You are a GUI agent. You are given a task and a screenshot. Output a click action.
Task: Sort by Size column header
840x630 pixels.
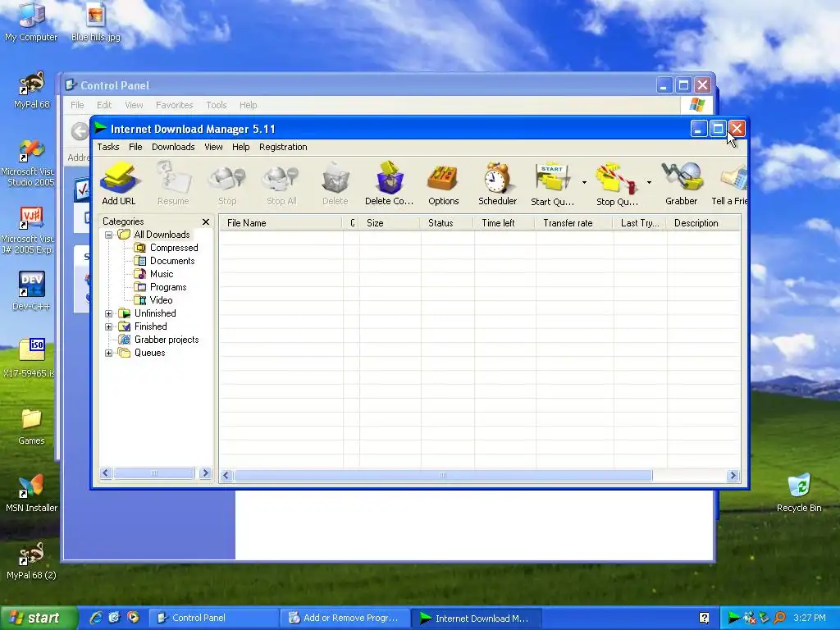click(x=390, y=223)
